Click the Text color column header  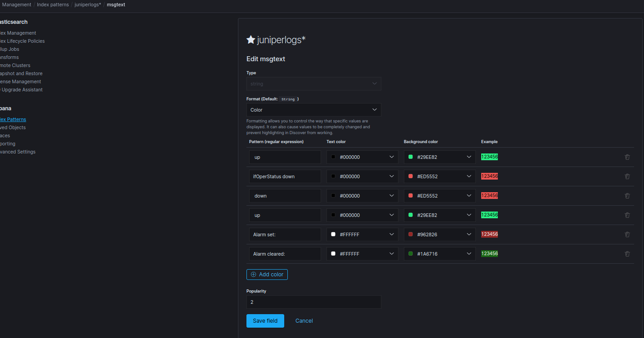336,142
